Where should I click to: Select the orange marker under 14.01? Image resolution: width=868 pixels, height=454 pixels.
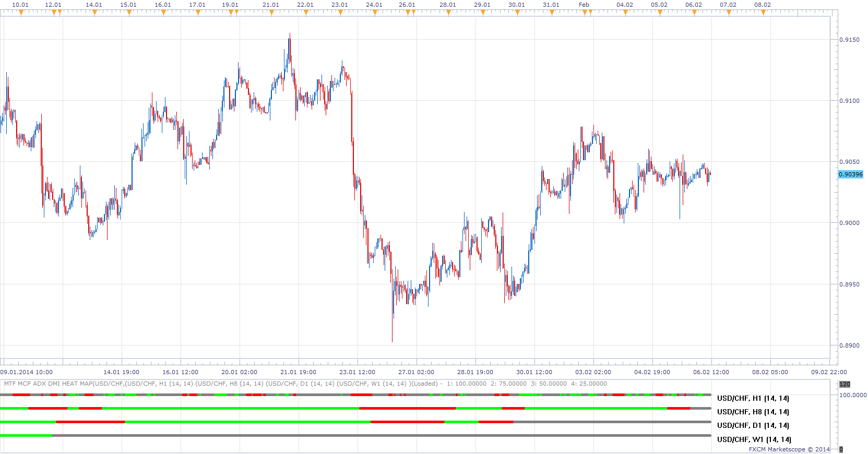pyautogui.click(x=94, y=13)
